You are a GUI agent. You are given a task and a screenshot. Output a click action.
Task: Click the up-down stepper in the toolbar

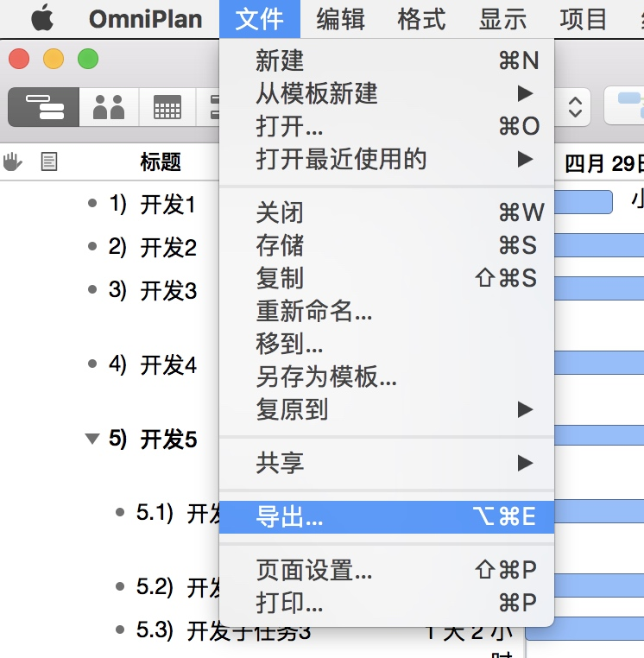click(575, 107)
